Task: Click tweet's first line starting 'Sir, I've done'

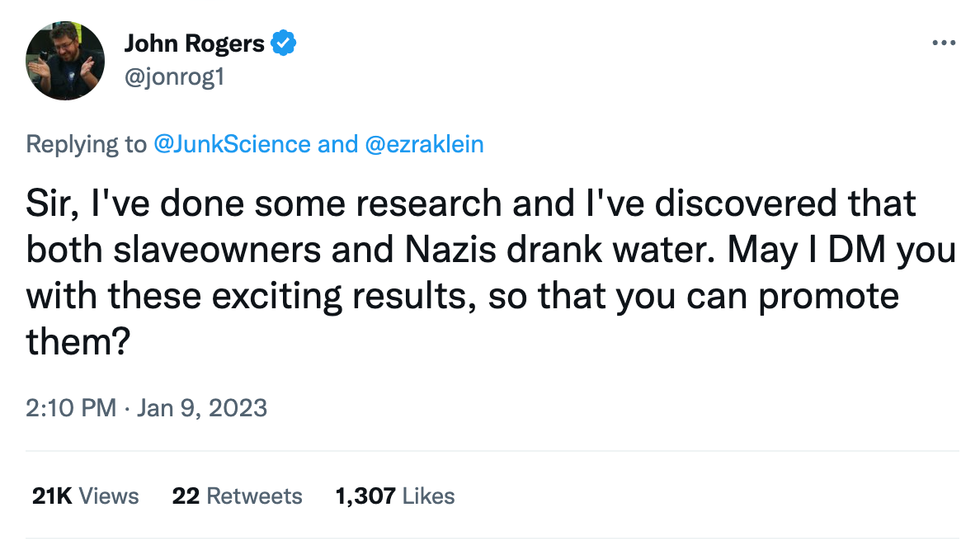Action: tap(470, 203)
